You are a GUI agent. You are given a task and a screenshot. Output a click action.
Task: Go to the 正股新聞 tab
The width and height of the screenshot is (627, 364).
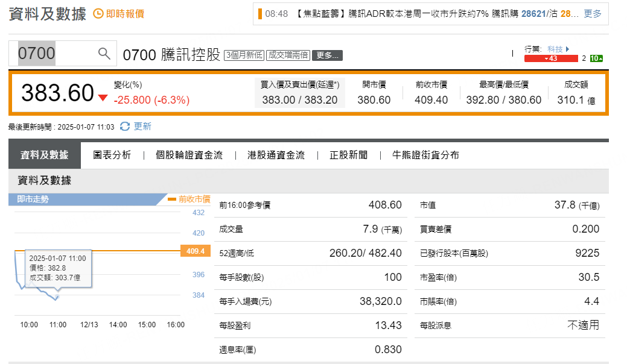(x=348, y=155)
